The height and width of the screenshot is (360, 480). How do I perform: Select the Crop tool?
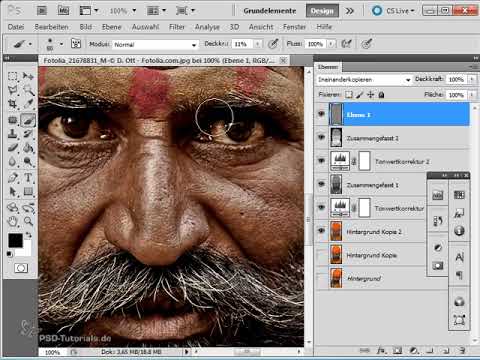click(13, 104)
